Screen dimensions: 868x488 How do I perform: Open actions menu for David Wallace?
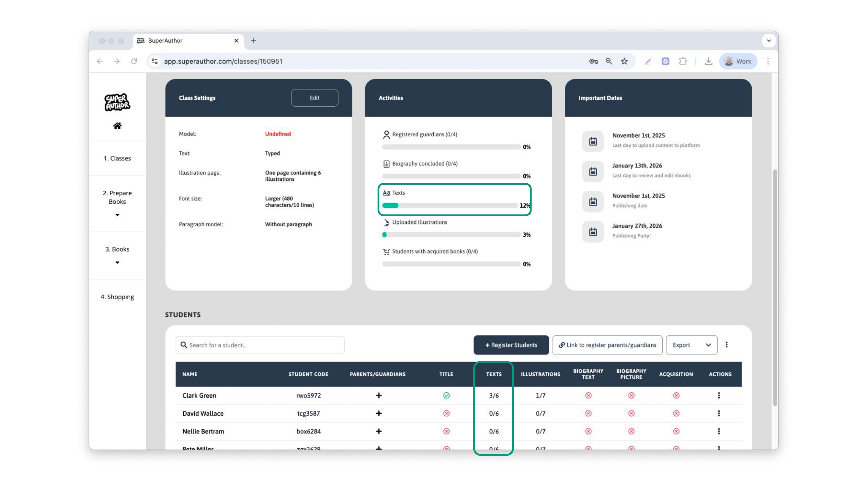(x=719, y=413)
